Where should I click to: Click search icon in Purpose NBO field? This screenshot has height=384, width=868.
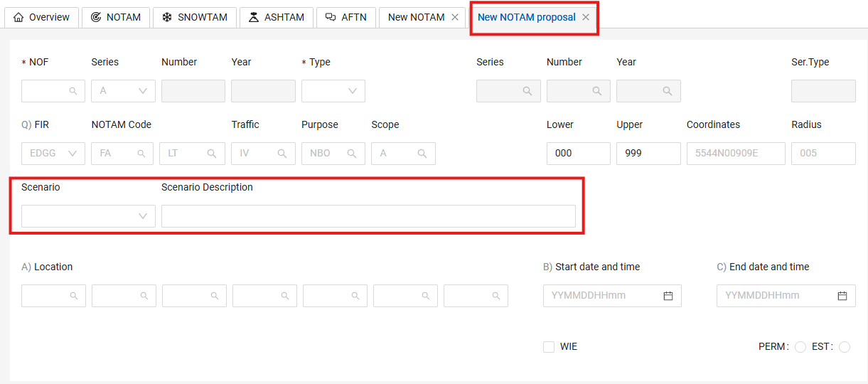[x=352, y=154]
